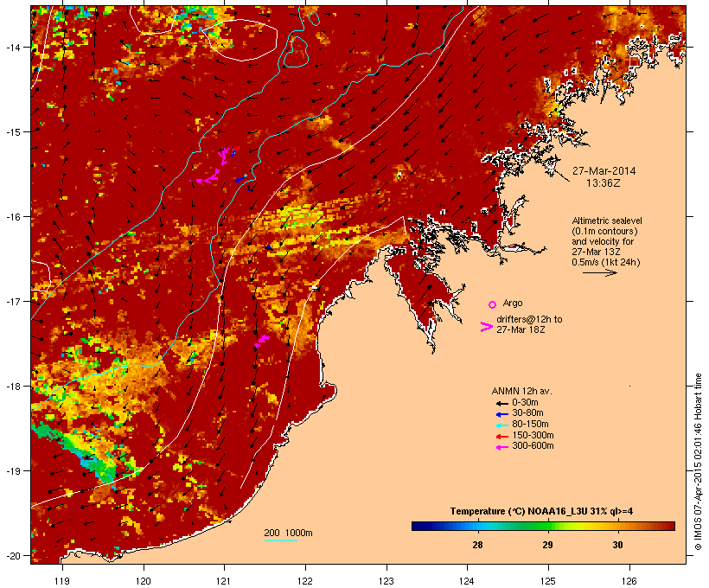This screenshot has height=588, width=709.
Task: Click the latitude axis label -19
Action: click(x=12, y=471)
